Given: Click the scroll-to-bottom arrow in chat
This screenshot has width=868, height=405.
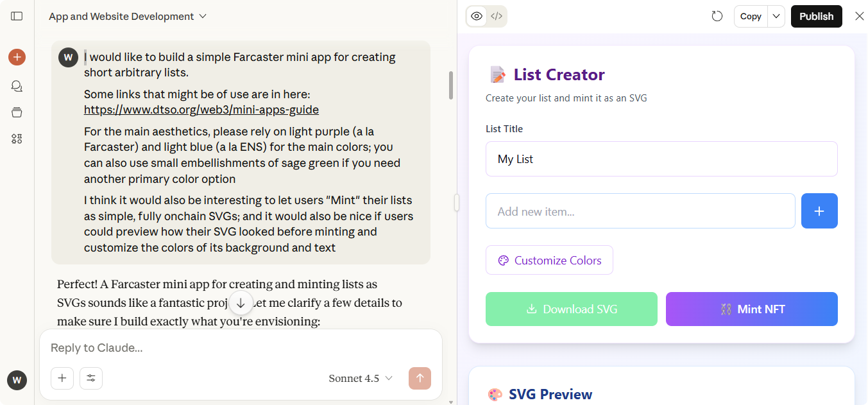Looking at the screenshot, I should 241,303.
